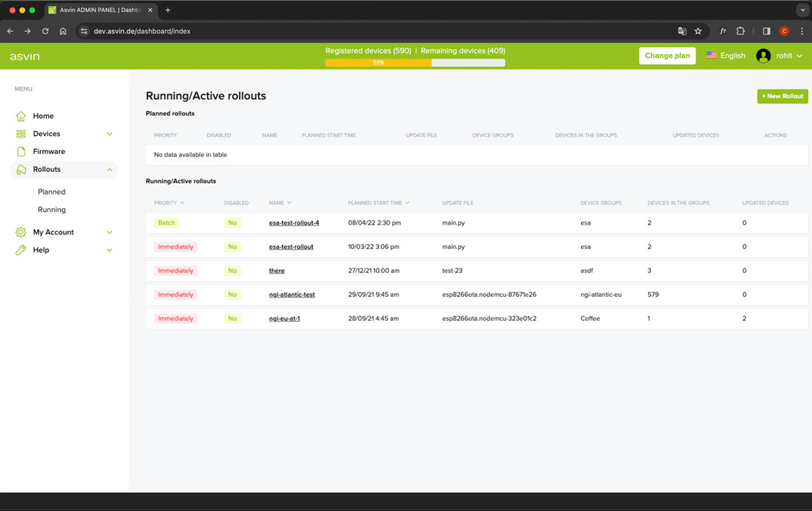Image resolution: width=812 pixels, height=511 pixels.
Task: Collapse the Rollouts submenu chevron
Action: coord(110,170)
